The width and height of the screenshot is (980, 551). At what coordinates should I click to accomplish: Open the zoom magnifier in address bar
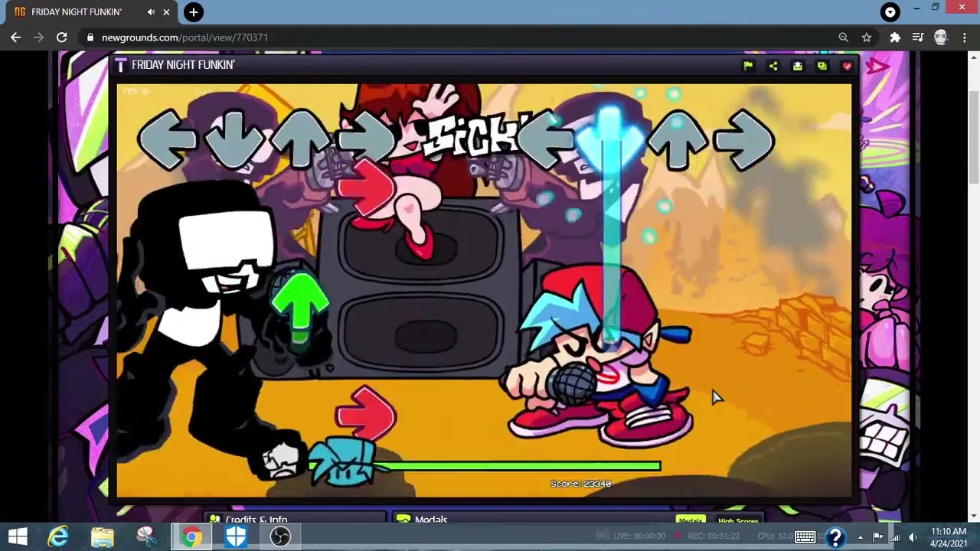pyautogui.click(x=843, y=37)
